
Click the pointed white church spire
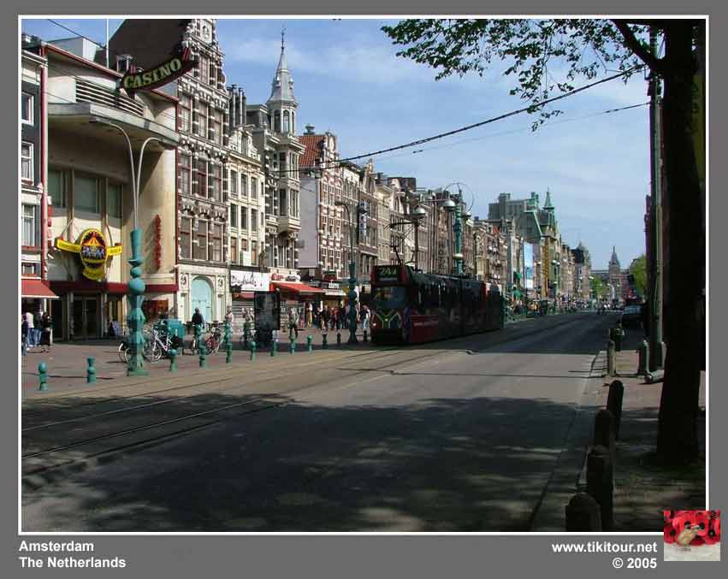pyautogui.click(x=281, y=79)
